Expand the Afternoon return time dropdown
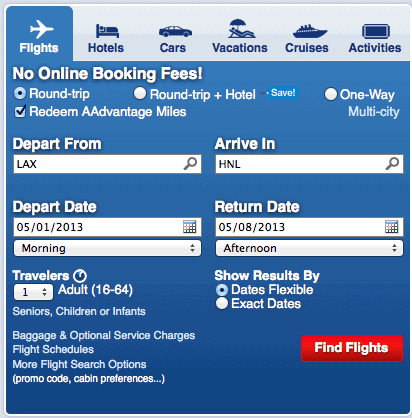Screen dimensions: 412x418 [309, 248]
